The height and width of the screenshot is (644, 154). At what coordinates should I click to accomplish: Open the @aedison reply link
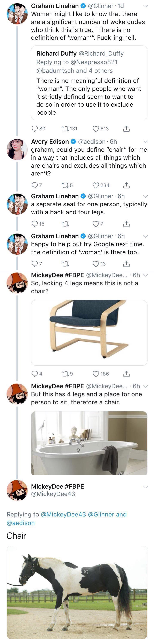pos(21,523)
